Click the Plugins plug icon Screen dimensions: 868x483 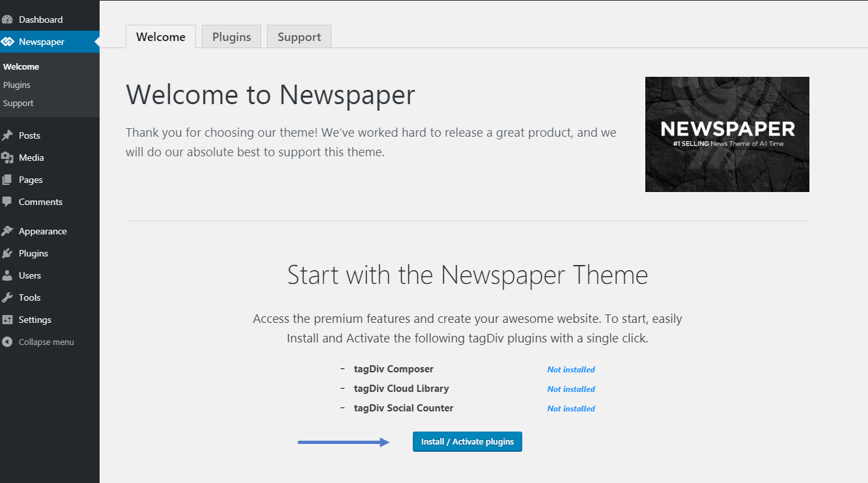click(x=7, y=253)
